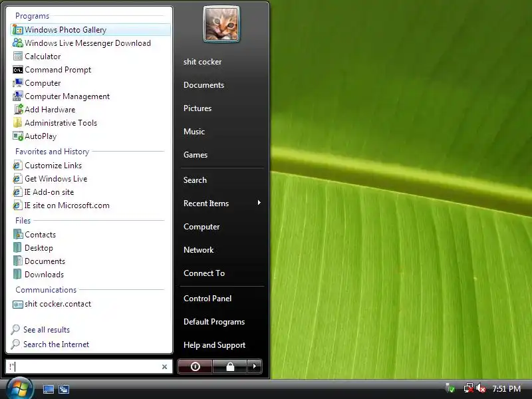
Task: Click See all results link
Action: click(47, 330)
